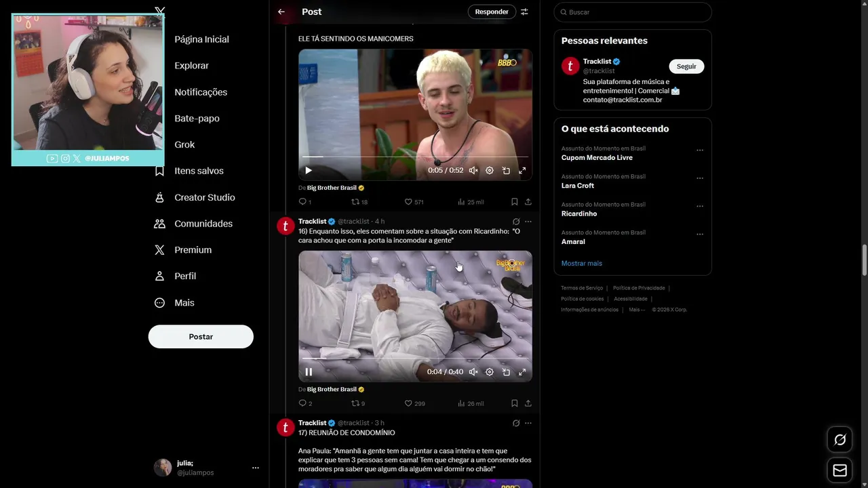Open Página Inicial in sidebar

click(x=201, y=39)
